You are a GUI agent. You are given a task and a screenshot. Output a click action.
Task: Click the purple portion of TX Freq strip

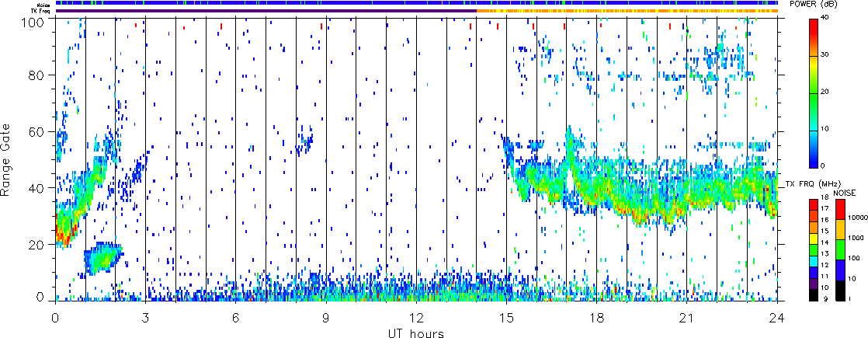[266, 11]
